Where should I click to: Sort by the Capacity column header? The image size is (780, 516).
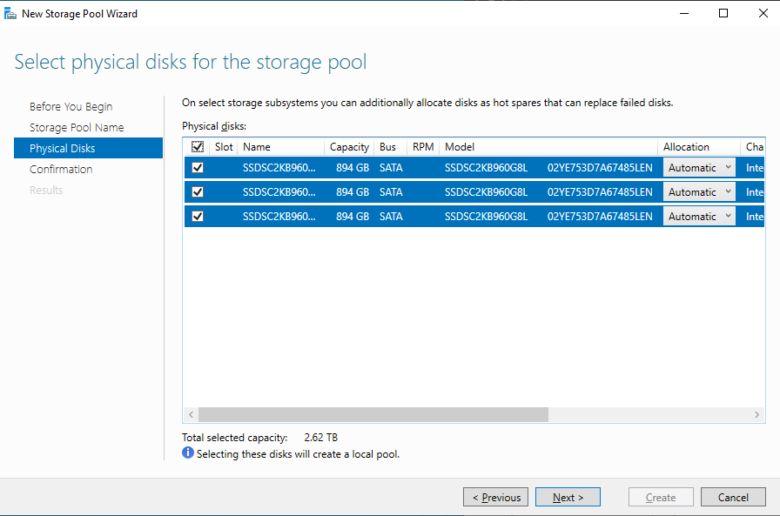pyautogui.click(x=349, y=147)
